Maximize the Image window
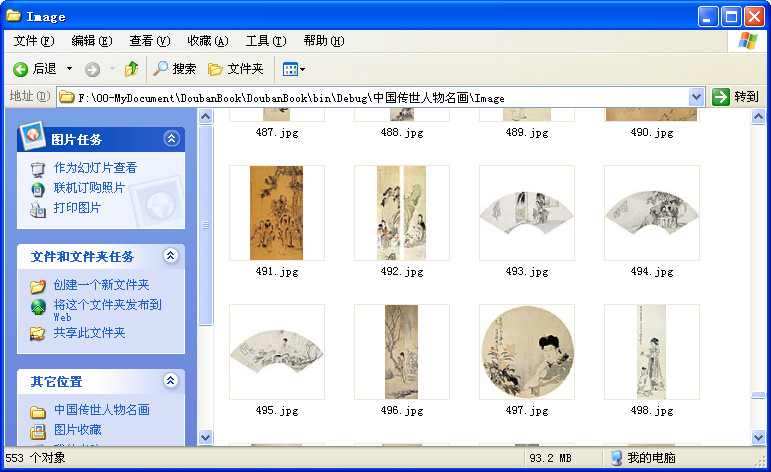This screenshot has height=472, width=771. [x=731, y=17]
